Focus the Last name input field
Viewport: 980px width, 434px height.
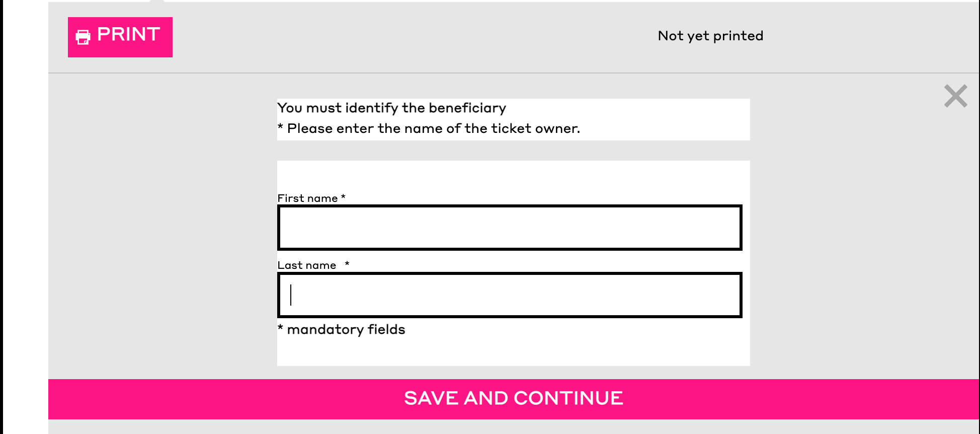pyautogui.click(x=510, y=295)
